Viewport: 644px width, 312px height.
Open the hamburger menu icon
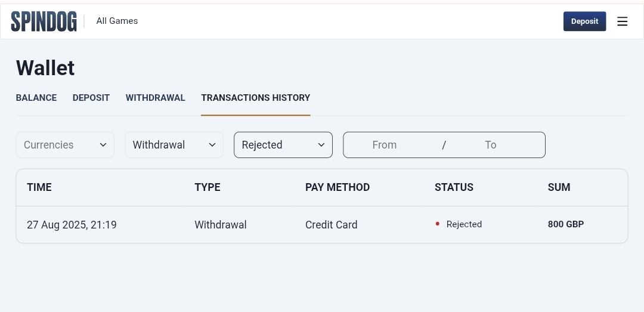tap(622, 21)
